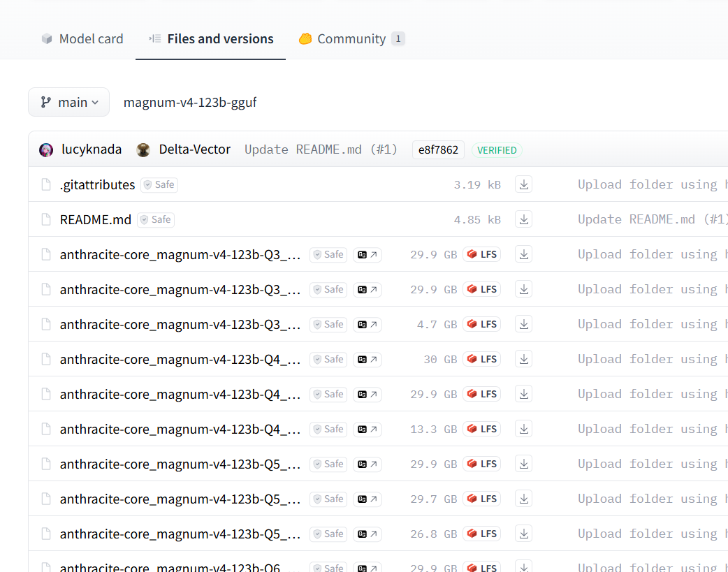Image resolution: width=728 pixels, height=572 pixels.
Task: Download the .gitattributes file
Action: point(523,184)
